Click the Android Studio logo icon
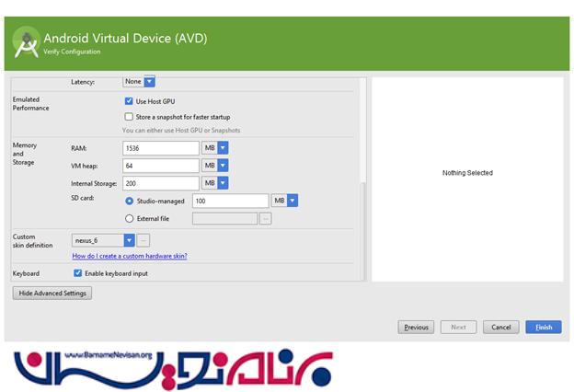The height and width of the screenshot is (392, 574). pyautogui.click(x=27, y=43)
